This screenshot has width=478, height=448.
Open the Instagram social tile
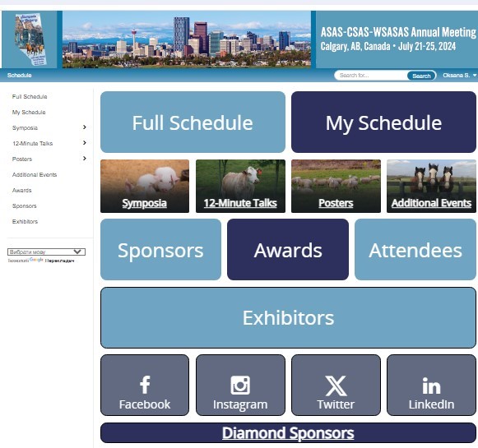pyautogui.click(x=240, y=385)
